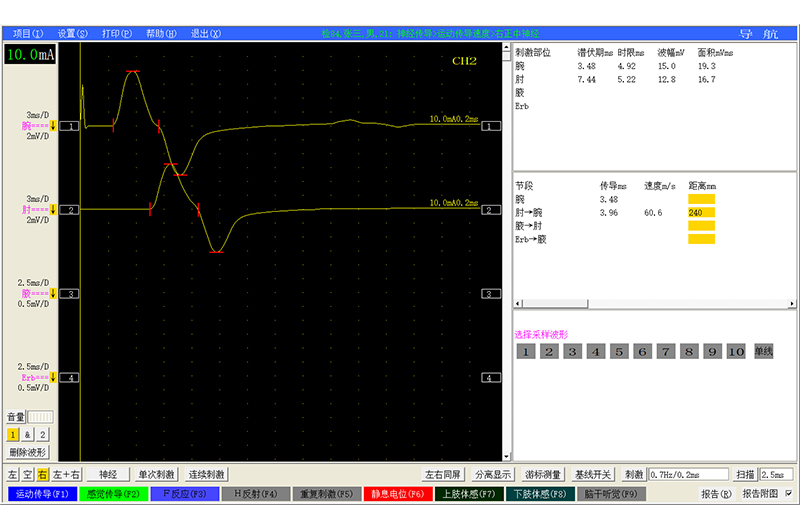This screenshot has height=529, width=800.
Task: Select the 右 side toggle button
Action: (43, 474)
